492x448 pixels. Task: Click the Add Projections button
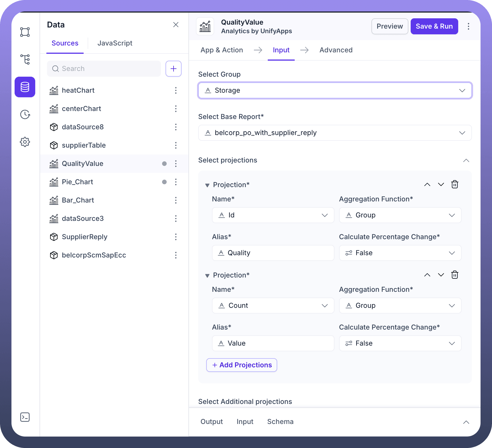coord(241,365)
